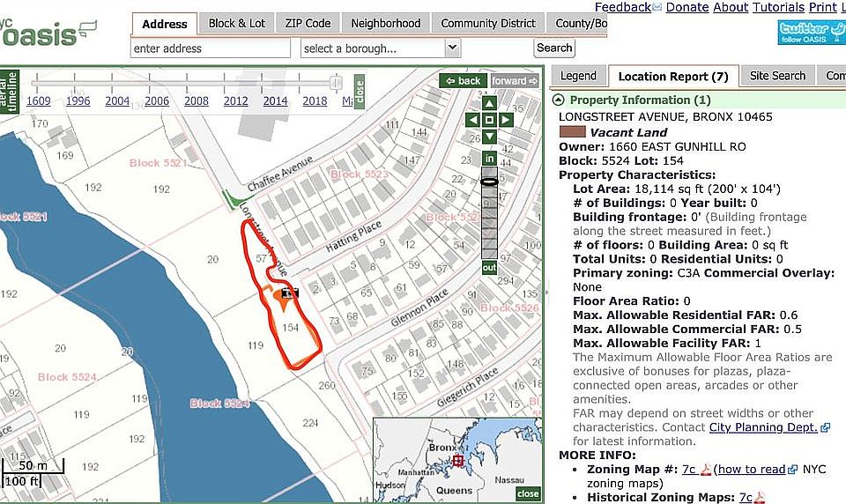The image size is (846, 504).
Task: Pan the map right with arrow
Action: pos(506,120)
